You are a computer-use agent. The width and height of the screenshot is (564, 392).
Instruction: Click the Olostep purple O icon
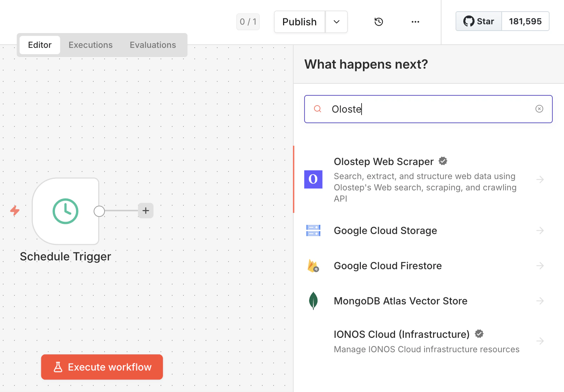(x=313, y=179)
